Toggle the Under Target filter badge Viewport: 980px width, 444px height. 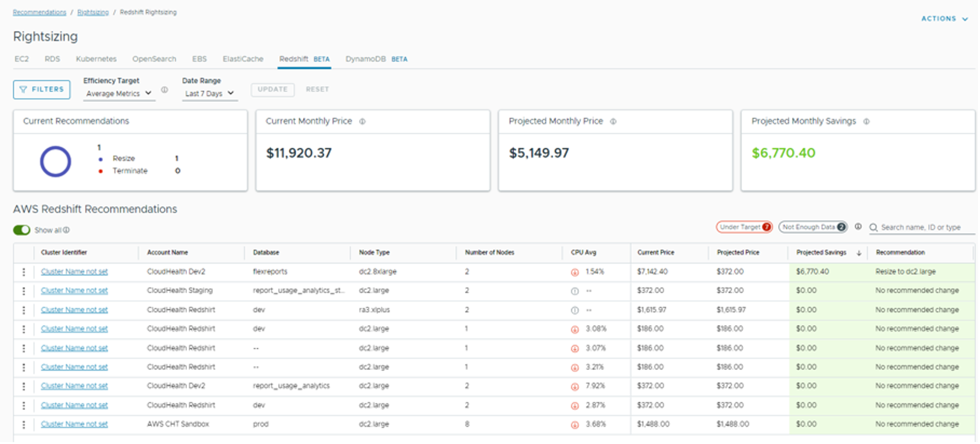click(x=744, y=227)
